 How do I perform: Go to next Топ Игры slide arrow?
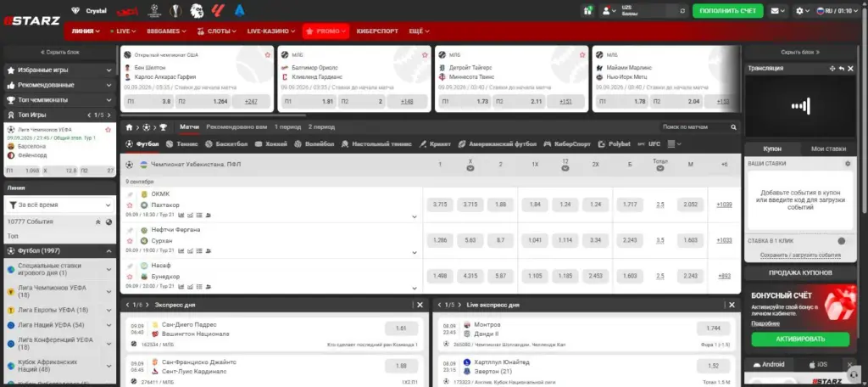pos(111,115)
